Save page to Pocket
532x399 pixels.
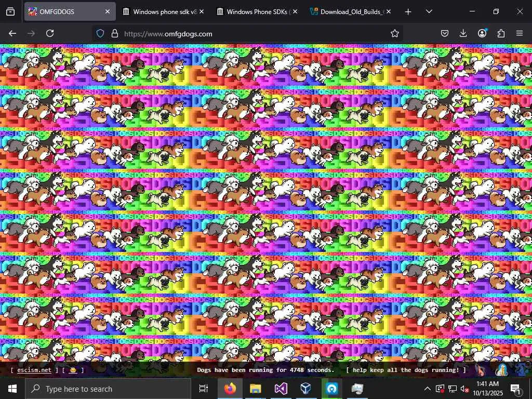tap(445, 33)
